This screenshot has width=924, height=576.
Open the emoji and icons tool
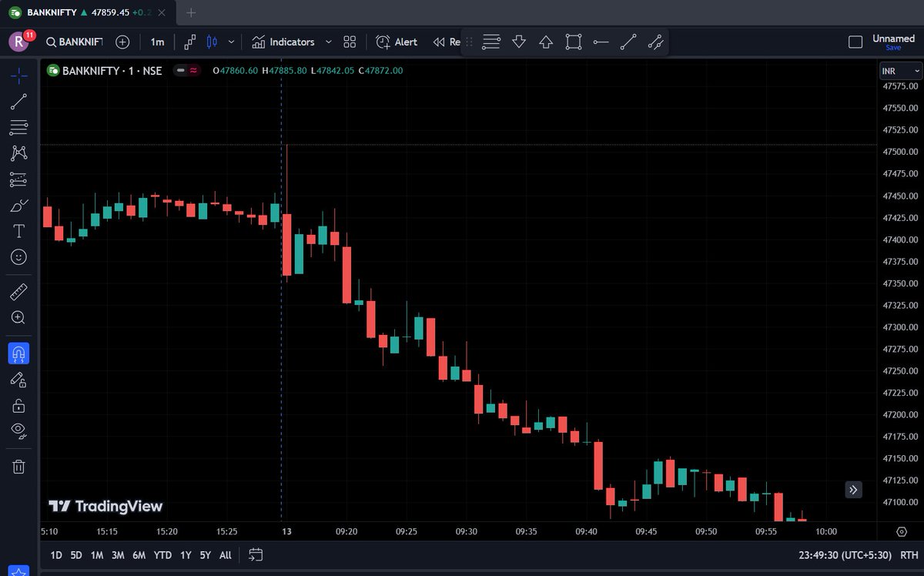[x=19, y=257]
